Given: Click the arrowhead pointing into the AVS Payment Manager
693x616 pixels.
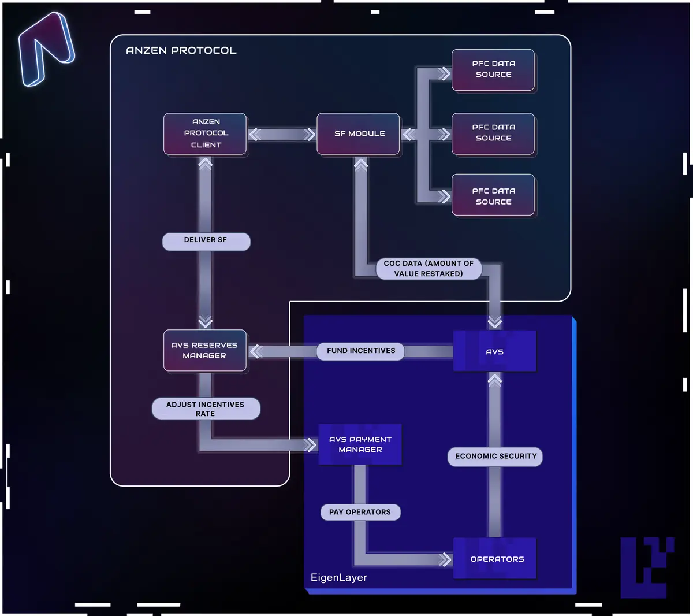Looking at the screenshot, I should pos(311,445).
